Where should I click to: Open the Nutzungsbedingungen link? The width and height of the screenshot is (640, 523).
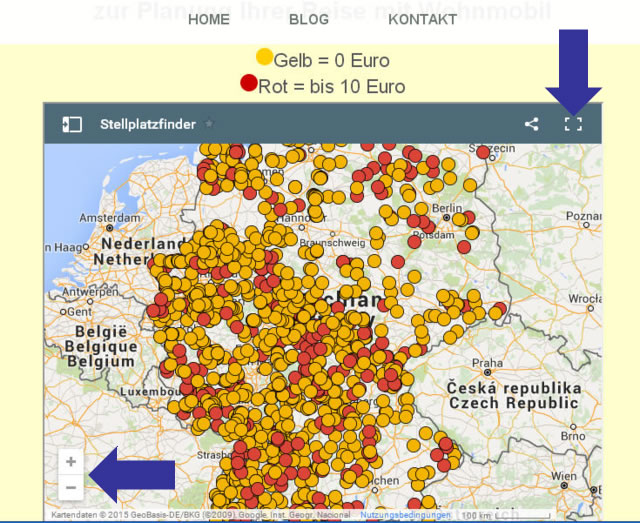[405, 515]
